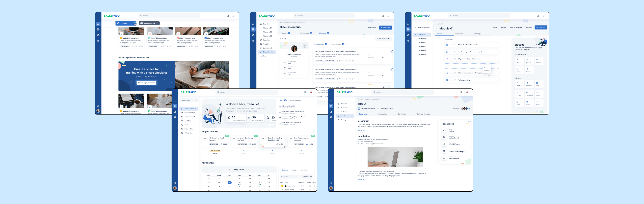Expand See More in Discussion hub sidebar

coord(266,56)
